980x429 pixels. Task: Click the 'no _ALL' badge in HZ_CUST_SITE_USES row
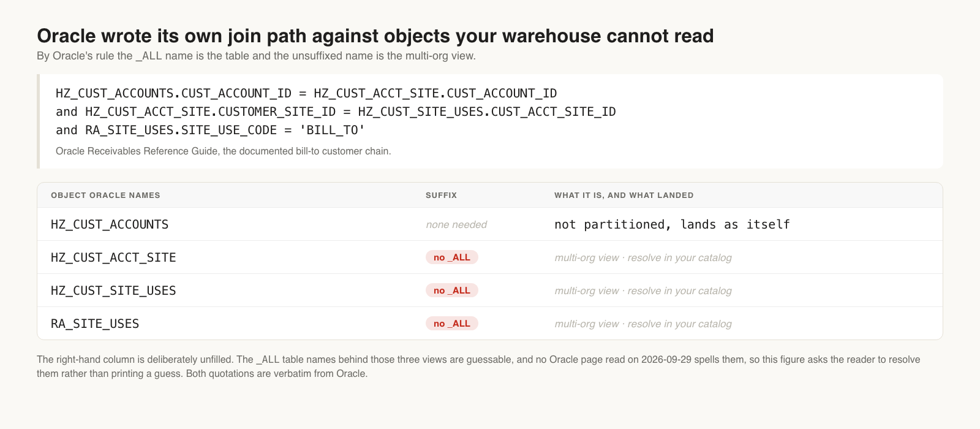point(452,290)
